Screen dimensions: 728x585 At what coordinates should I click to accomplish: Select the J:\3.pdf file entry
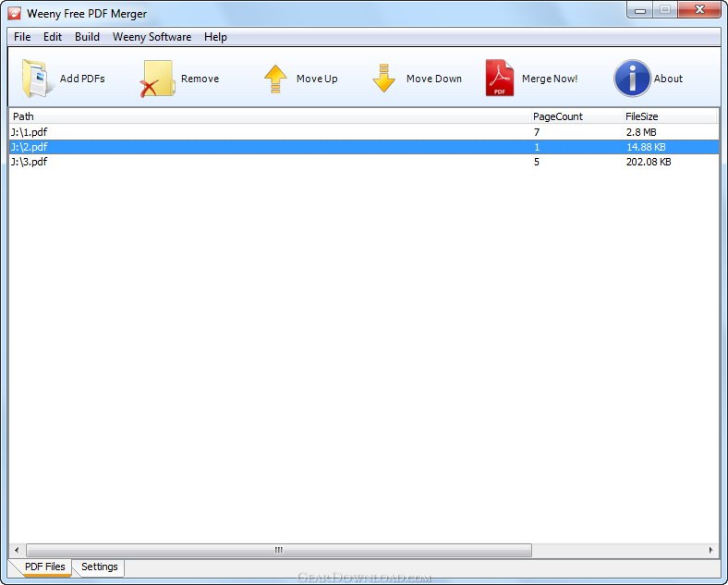point(30,162)
